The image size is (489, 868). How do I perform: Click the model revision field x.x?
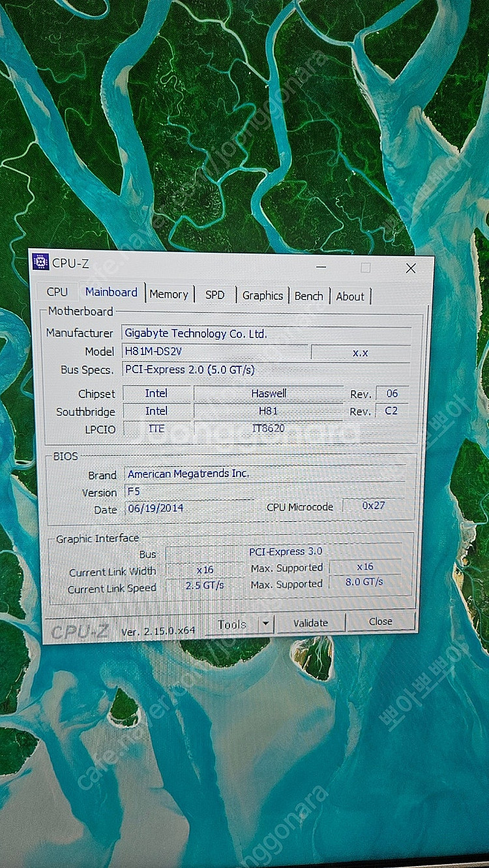[x=361, y=353]
